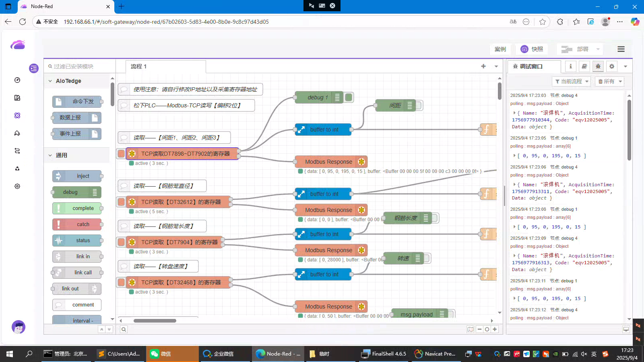Screen dimensions: 644x362
Task: Click the 部署 deploy button
Action: pos(576,49)
